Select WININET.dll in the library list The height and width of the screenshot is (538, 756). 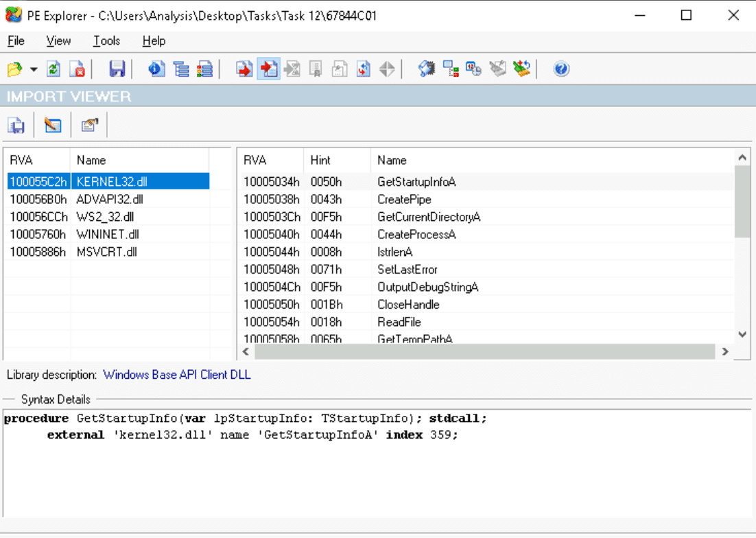108,234
